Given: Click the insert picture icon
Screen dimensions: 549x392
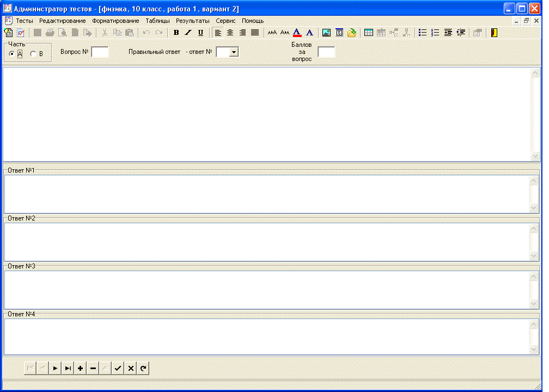Looking at the screenshot, I should point(326,33).
